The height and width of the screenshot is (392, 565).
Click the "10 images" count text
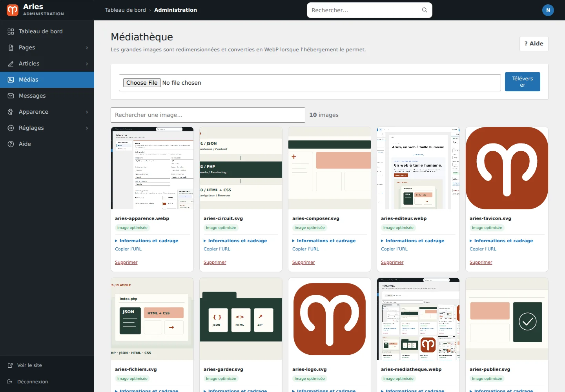(324, 115)
